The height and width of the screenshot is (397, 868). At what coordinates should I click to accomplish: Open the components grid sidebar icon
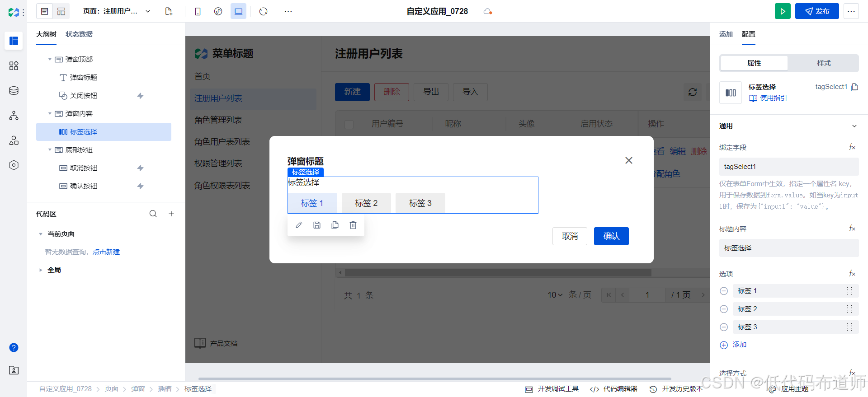(x=14, y=66)
